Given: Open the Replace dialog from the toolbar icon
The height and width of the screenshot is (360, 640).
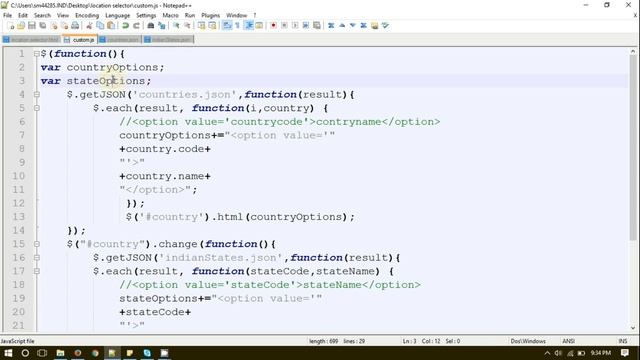Looking at the screenshot, I should 162,26.
